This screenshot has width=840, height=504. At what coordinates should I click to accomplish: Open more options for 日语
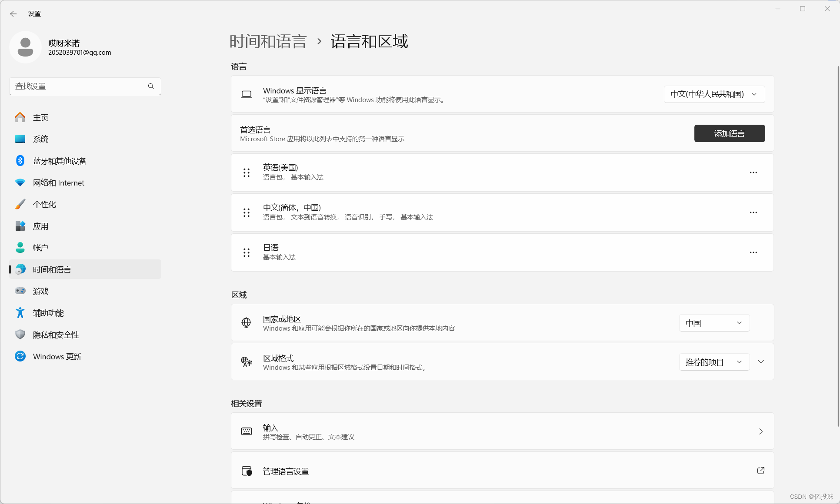click(753, 252)
